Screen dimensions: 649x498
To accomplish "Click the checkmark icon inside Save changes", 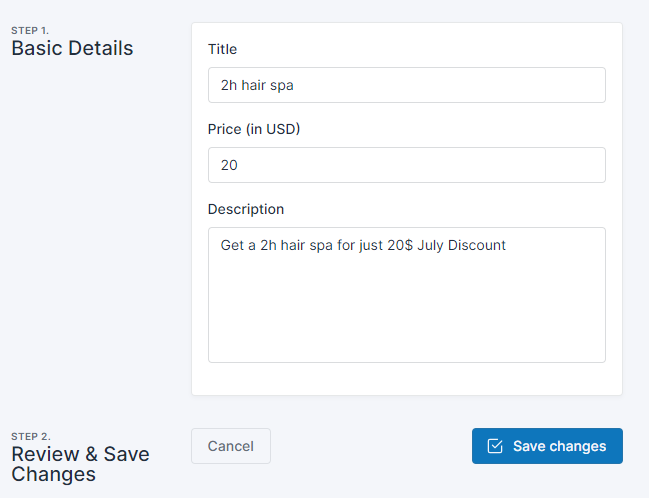I will [495, 446].
